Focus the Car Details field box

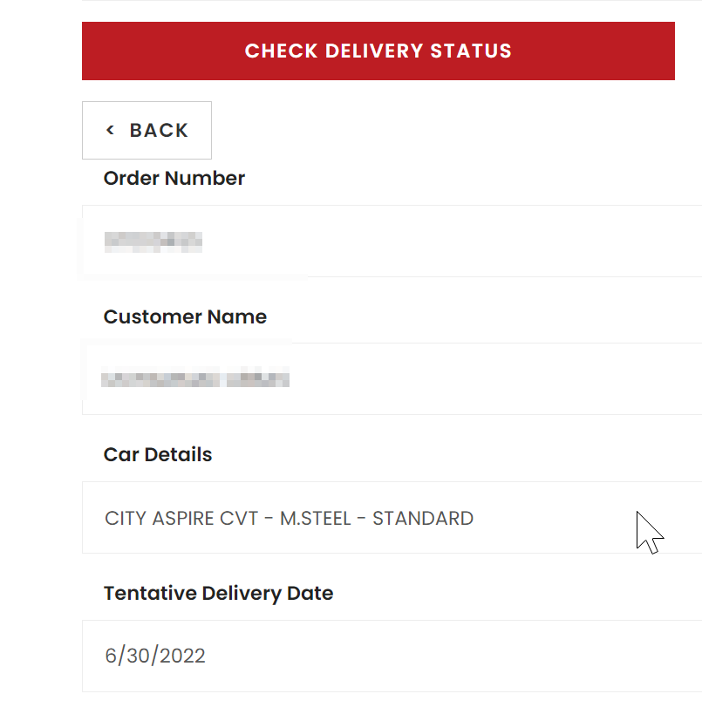392,518
